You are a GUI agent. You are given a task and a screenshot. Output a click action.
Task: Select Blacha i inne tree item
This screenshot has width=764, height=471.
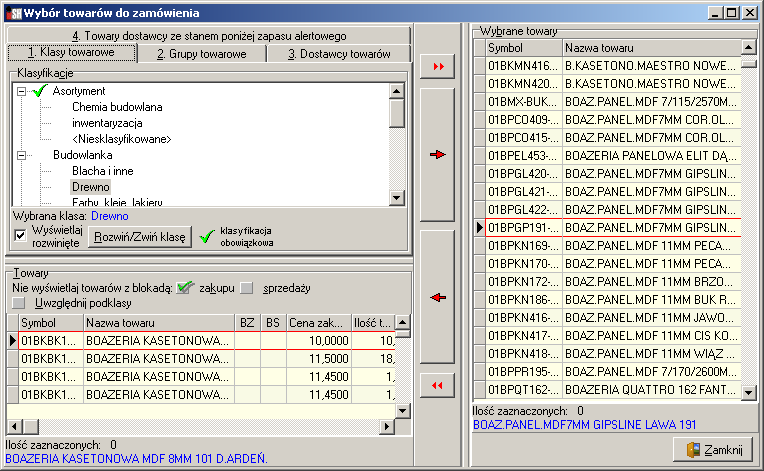point(102,171)
